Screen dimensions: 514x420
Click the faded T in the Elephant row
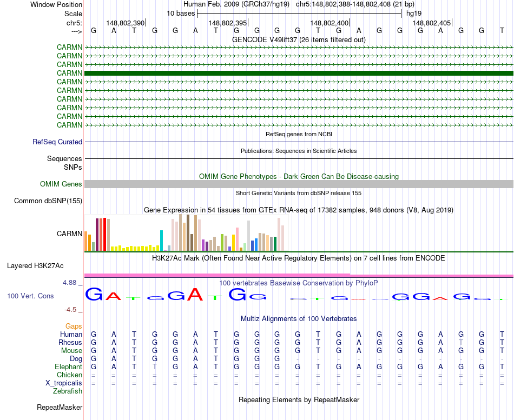[155, 367]
